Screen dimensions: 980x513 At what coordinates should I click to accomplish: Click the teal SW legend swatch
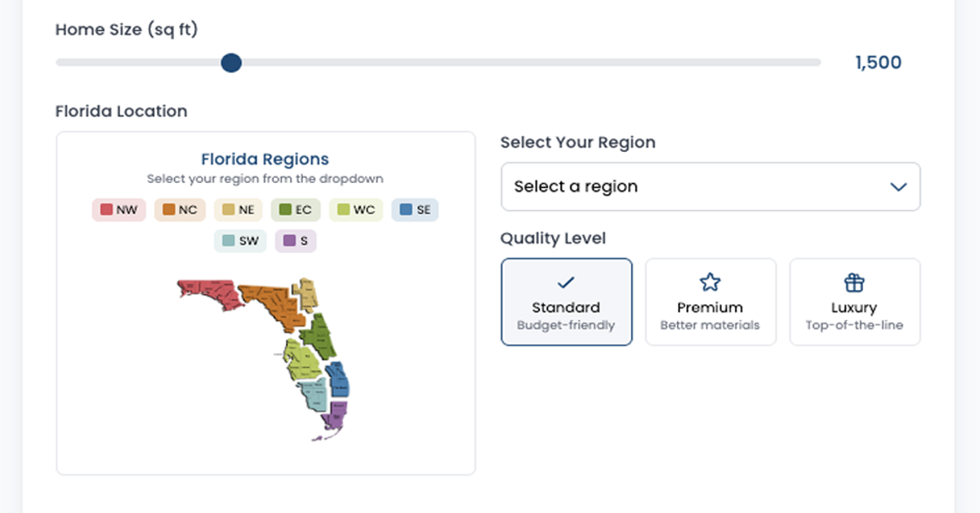[228, 241]
